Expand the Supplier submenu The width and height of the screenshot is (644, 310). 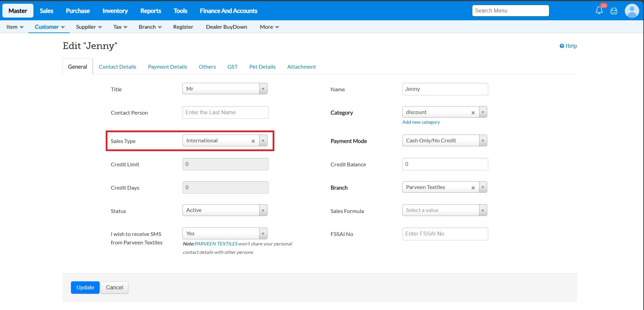(x=89, y=27)
